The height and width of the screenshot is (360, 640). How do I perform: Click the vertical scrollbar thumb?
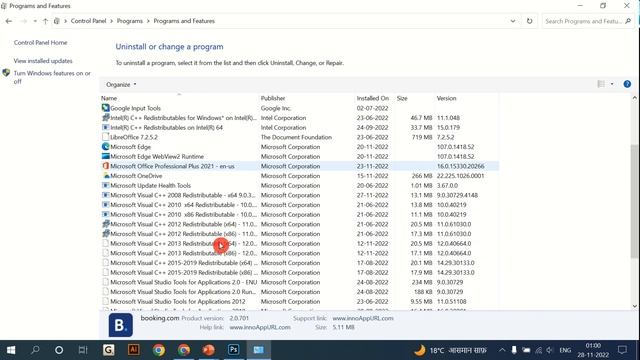coord(634,201)
